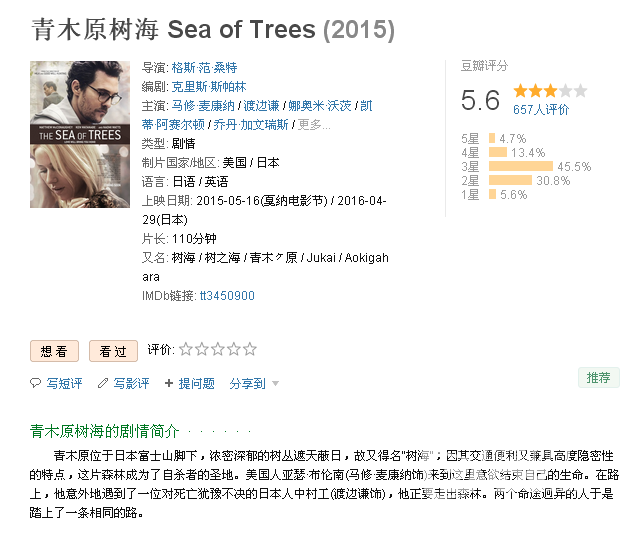This screenshot has height=533, width=632.
Task: Open director 格斯·范·桑特 page
Action: 204,67
